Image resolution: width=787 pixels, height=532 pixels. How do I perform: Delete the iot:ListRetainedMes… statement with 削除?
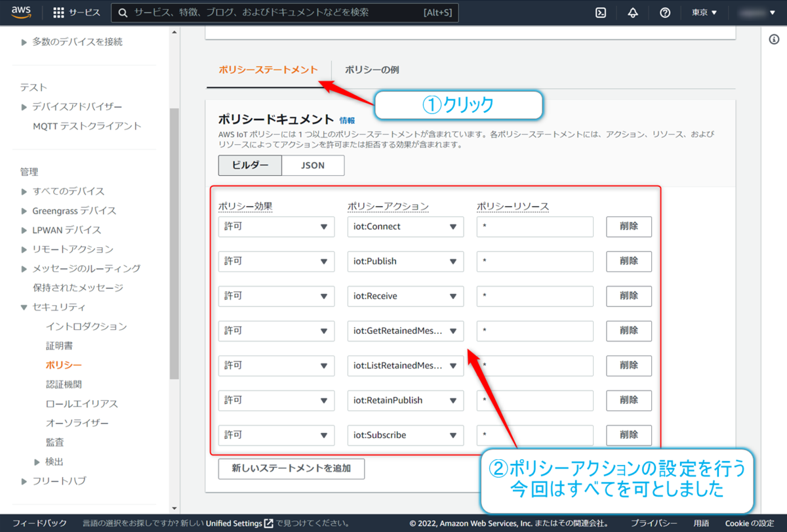click(x=628, y=365)
